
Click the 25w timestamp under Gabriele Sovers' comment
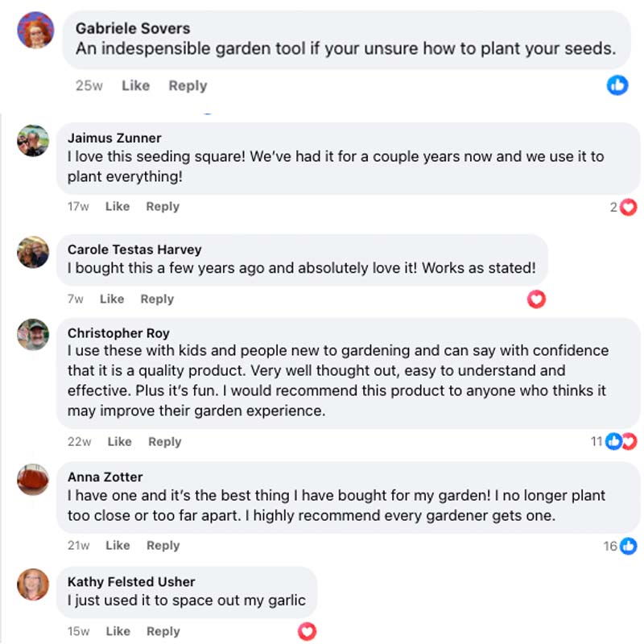coord(89,85)
